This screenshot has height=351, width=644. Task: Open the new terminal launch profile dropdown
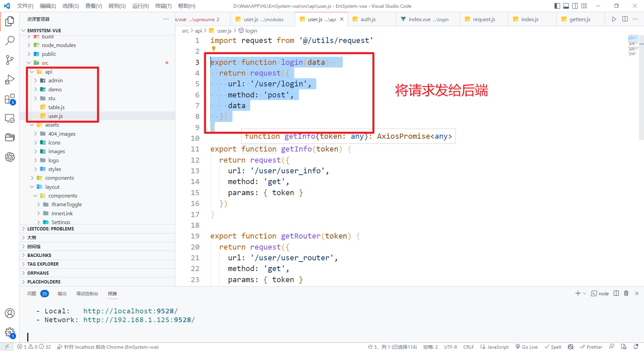585,294
